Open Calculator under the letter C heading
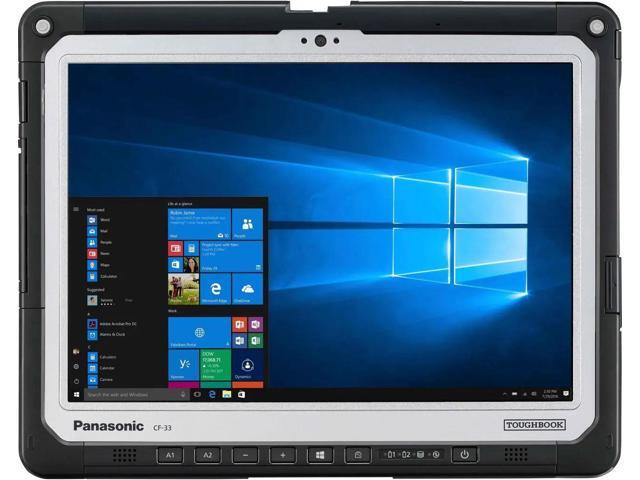This screenshot has height=480, width=640. pyautogui.click(x=102, y=357)
